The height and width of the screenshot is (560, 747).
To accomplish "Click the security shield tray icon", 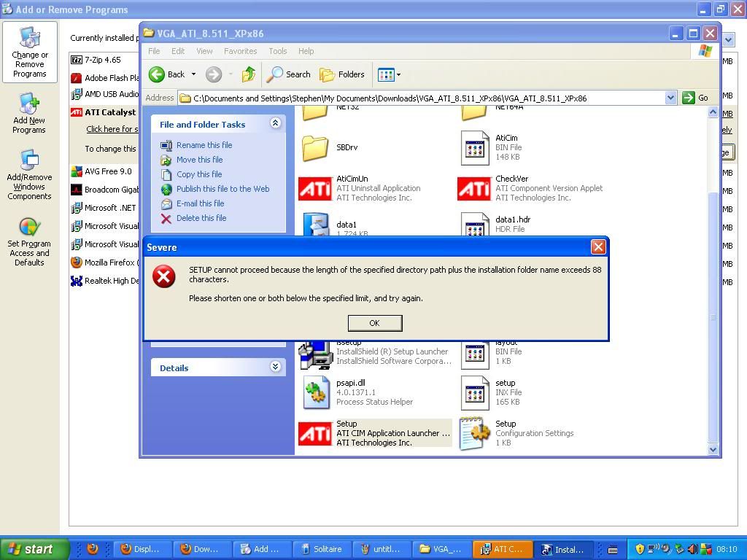I will (x=640, y=549).
